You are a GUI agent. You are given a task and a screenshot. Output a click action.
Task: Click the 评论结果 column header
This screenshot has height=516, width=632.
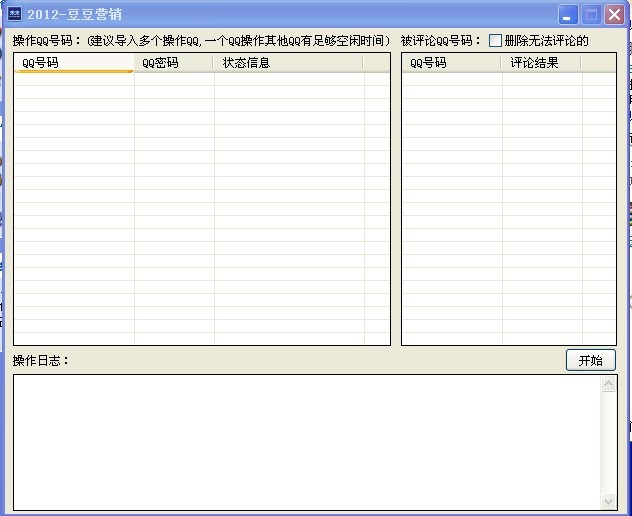click(541, 63)
